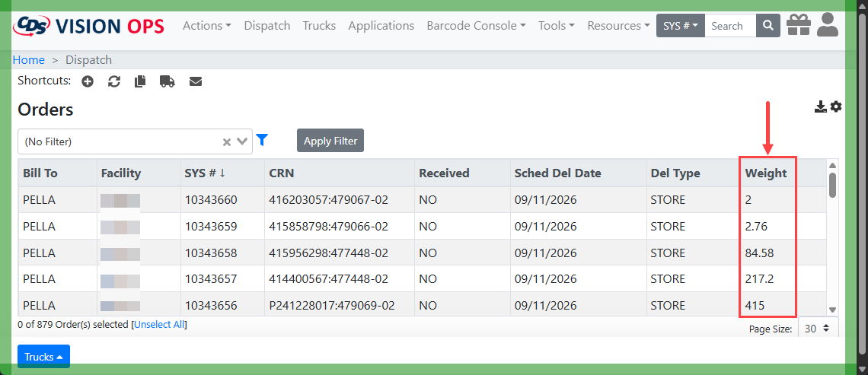868x375 pixels.
Task: Open the Barcode Console menu
Action: click(476, 25)
